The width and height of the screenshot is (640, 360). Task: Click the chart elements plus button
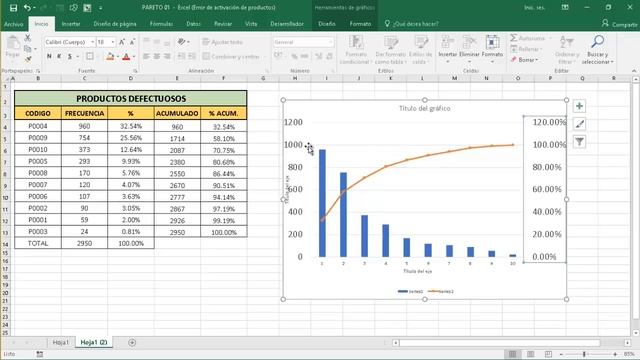579,106
